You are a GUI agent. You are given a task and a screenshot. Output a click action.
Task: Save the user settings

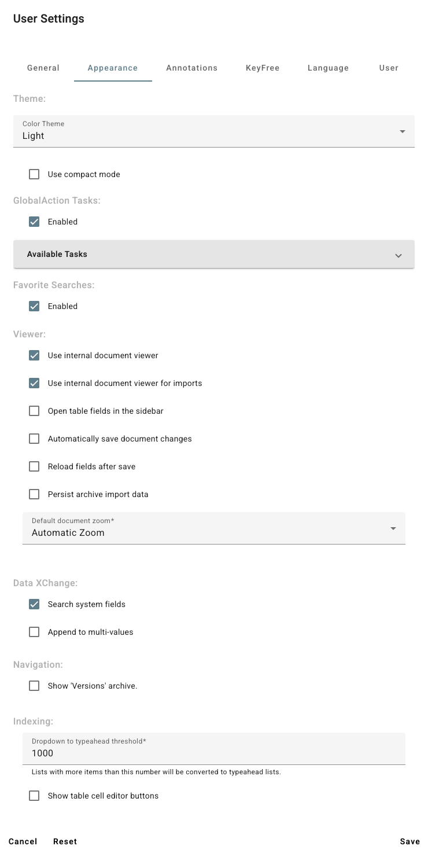pos(410,841)
